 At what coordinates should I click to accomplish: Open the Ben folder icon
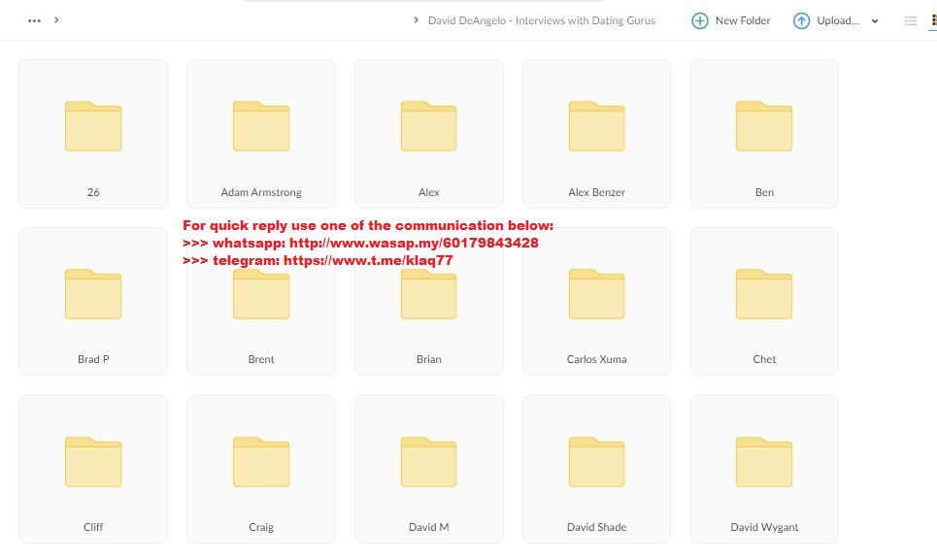click(764, 126)
